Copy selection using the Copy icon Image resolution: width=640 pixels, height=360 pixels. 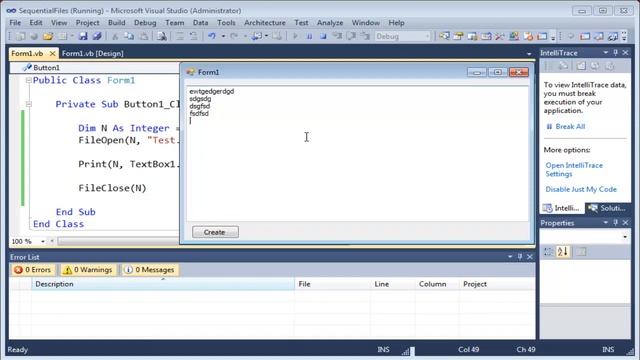[x=129, y=36]
